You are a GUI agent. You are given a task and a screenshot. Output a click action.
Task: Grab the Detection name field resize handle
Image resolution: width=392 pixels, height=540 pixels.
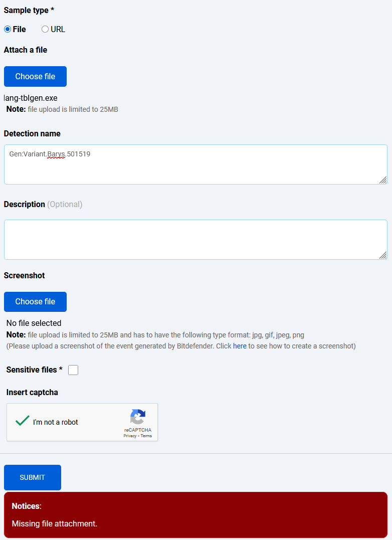click(382, 180)
